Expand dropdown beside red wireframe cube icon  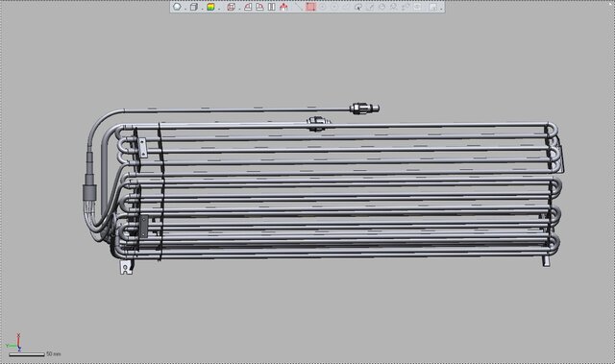[x=239, y=9]
